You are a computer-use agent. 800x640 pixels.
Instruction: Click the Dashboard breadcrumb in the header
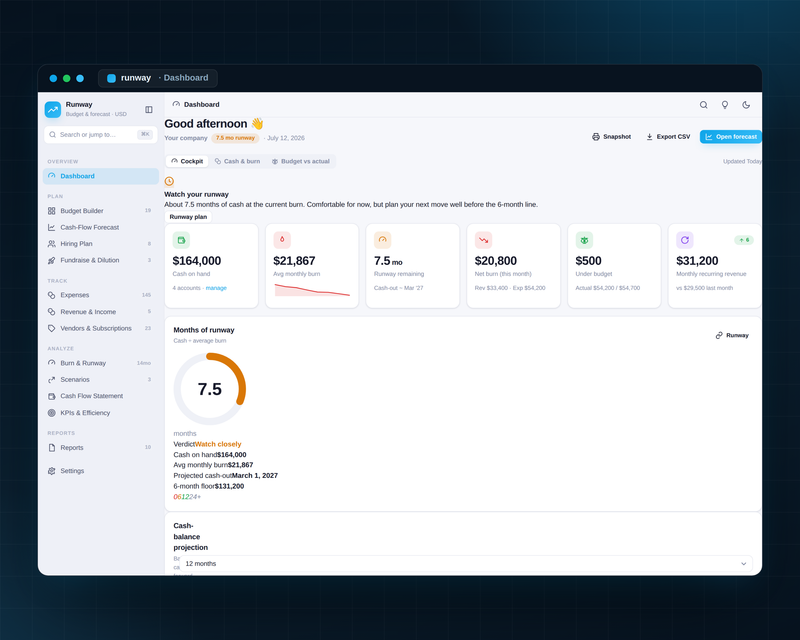196,104
